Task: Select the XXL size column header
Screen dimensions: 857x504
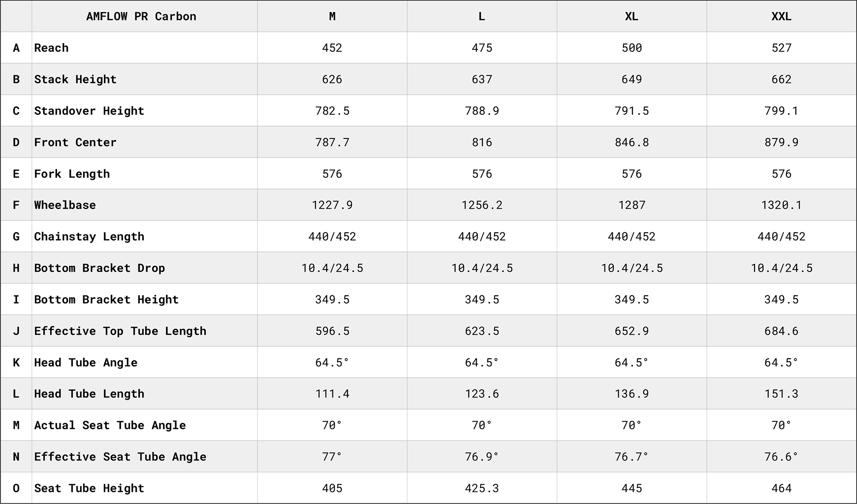Action: point(781,16)
